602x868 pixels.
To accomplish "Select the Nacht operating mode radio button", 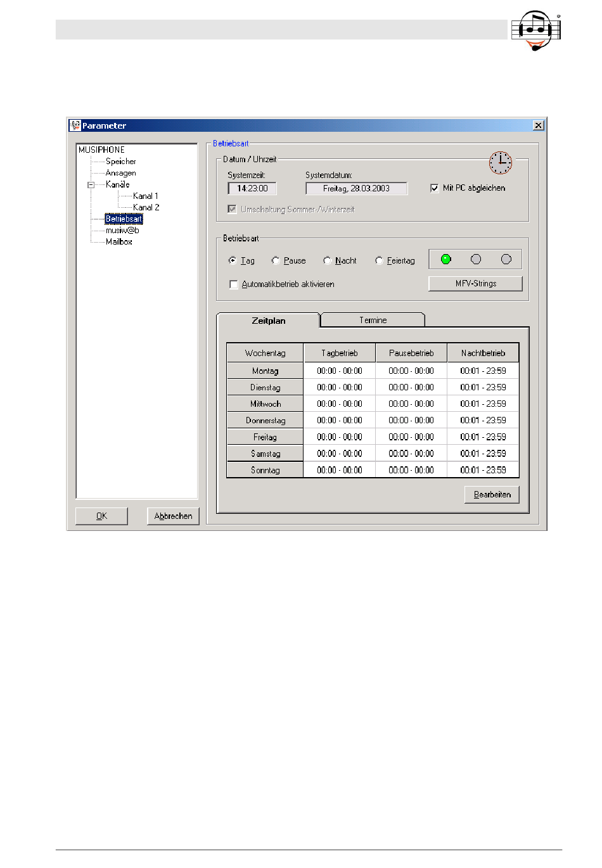I will 327,260.
